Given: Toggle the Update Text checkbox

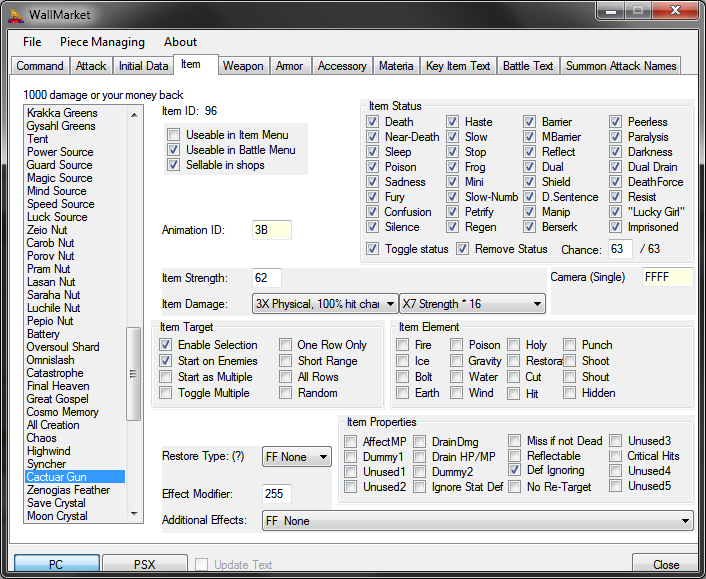Looking at the screenshot, I should [x=201, y=564].
